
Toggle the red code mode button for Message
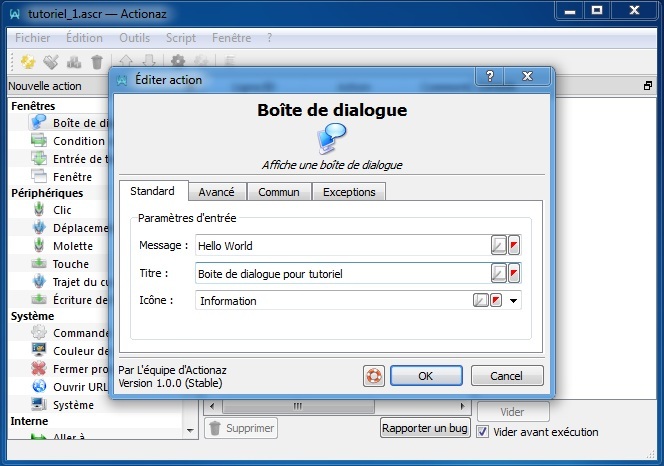click(x=514, y=246)
